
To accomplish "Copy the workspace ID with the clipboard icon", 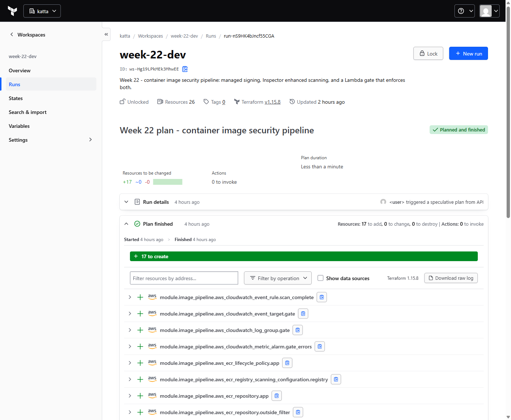I will point(185,69).
